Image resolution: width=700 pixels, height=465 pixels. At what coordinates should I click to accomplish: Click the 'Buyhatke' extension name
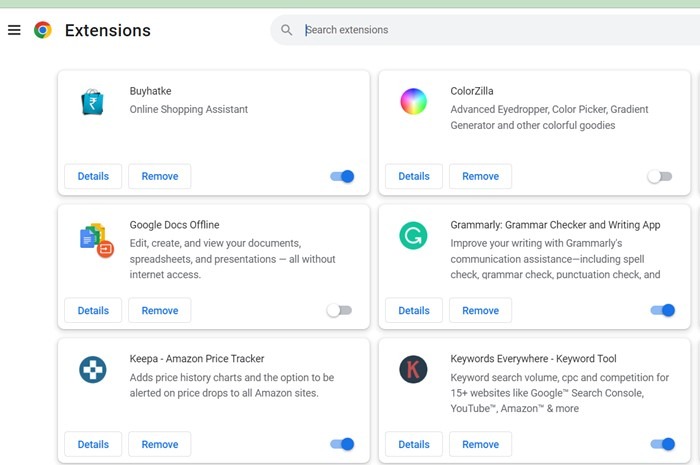click(x=150, y=91)
